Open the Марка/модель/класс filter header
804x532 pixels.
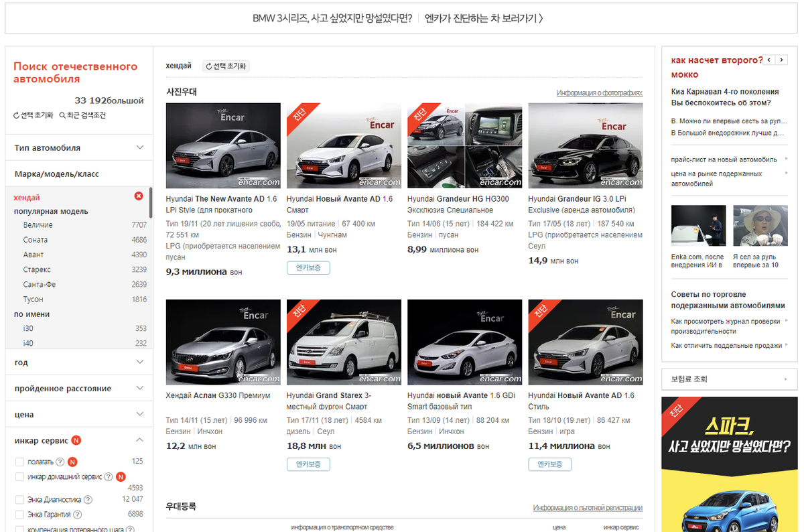[x=79, y=174]
